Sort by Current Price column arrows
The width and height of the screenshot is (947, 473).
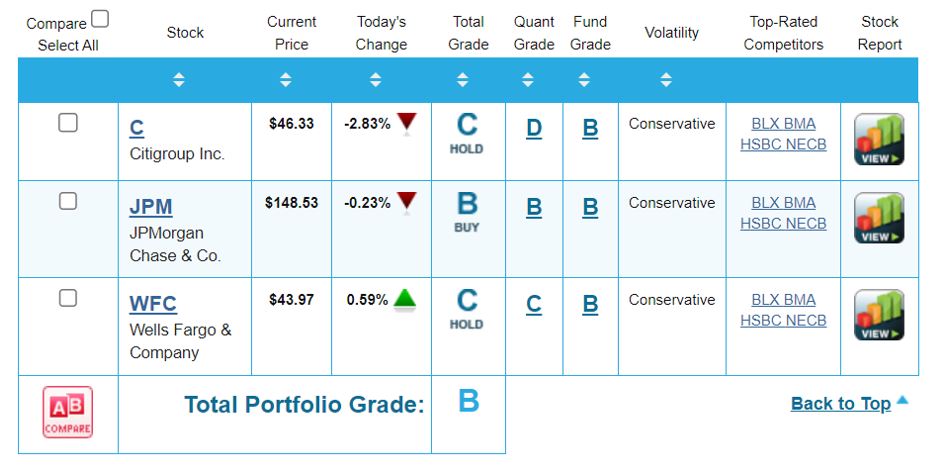(x=286, y=80)
